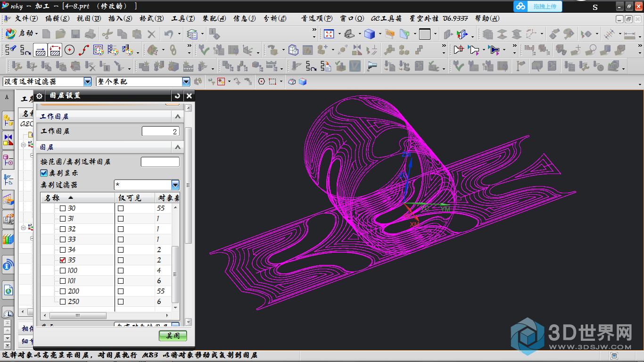Viewport: 644px width, 362px height.
Task: Sort by the 名称 column header
Action: [78, 198]
